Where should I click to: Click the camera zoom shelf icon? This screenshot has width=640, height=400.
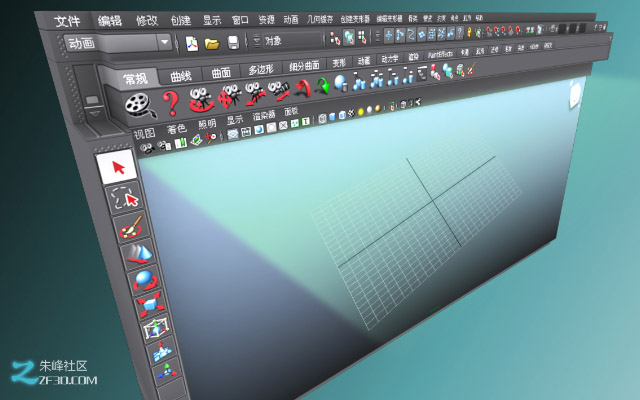coord(279,91)
